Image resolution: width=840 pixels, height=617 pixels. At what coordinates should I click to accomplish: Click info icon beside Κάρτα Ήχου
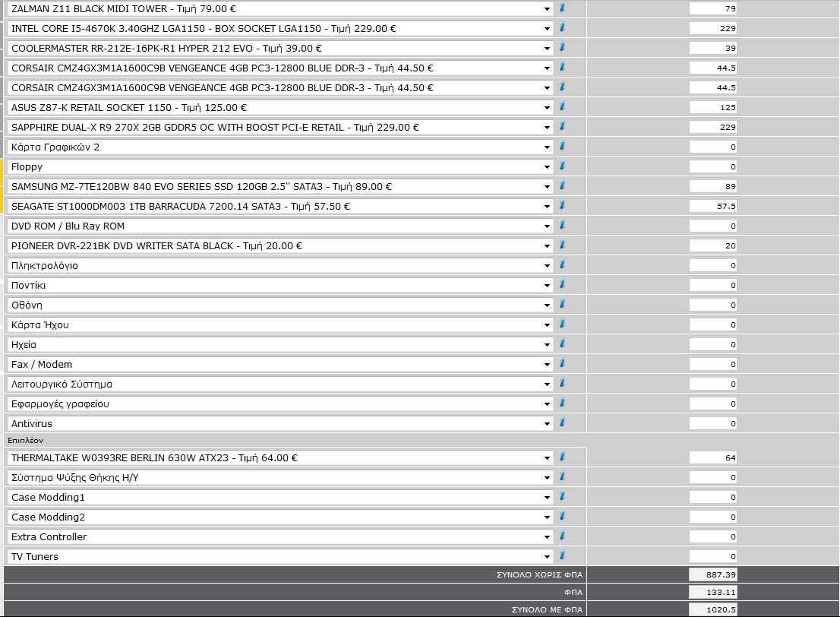tap(562, 324)
